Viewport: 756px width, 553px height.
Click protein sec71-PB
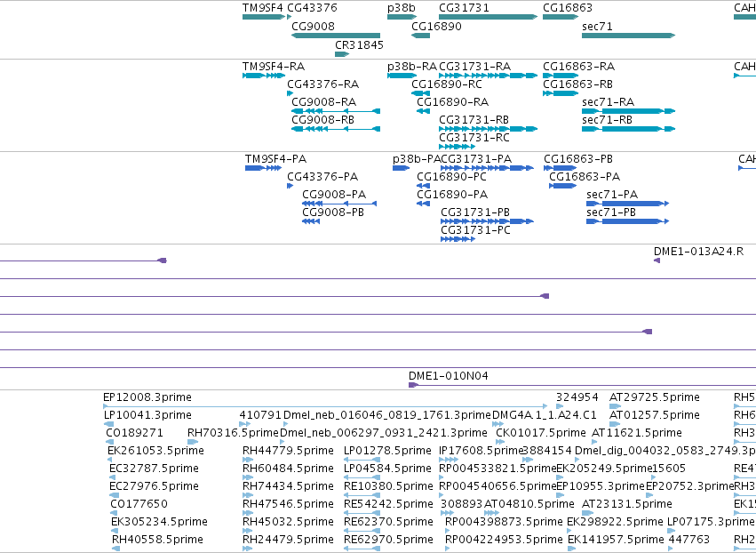tap(611, 212)
